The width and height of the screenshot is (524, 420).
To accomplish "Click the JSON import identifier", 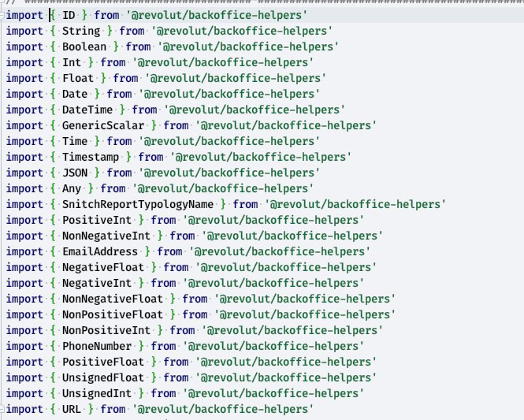I will (75, 173).
